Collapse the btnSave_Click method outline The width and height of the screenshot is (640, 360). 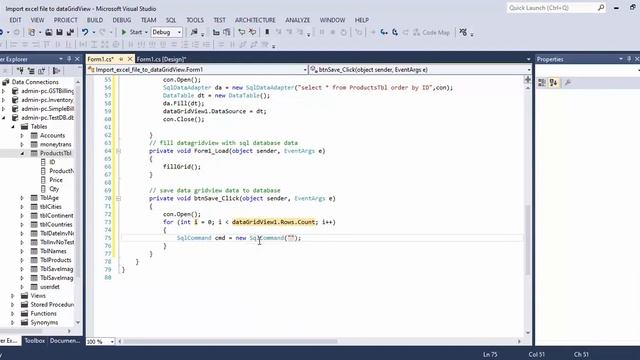[118, 199]
